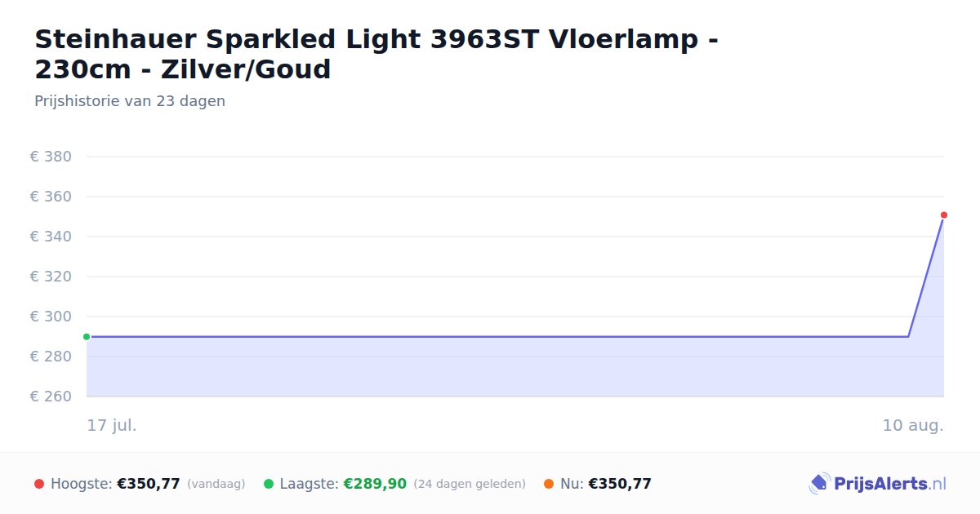Click the PrijsAlerts price tag logo icon
The image size is (980, 514).
pos(819,484)
